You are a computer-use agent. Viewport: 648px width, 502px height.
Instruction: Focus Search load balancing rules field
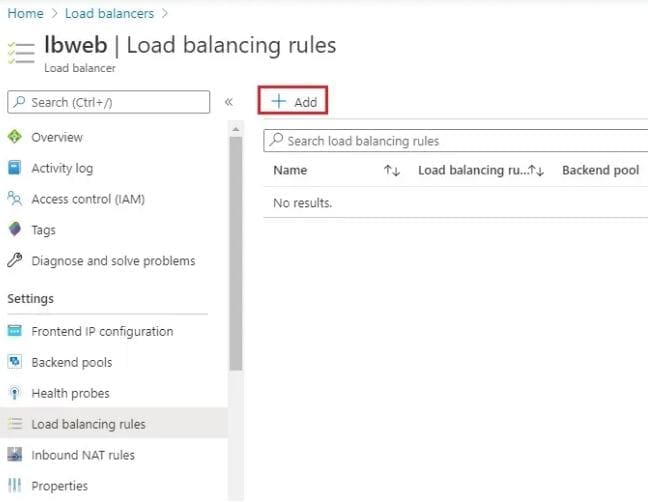point(455,140)
